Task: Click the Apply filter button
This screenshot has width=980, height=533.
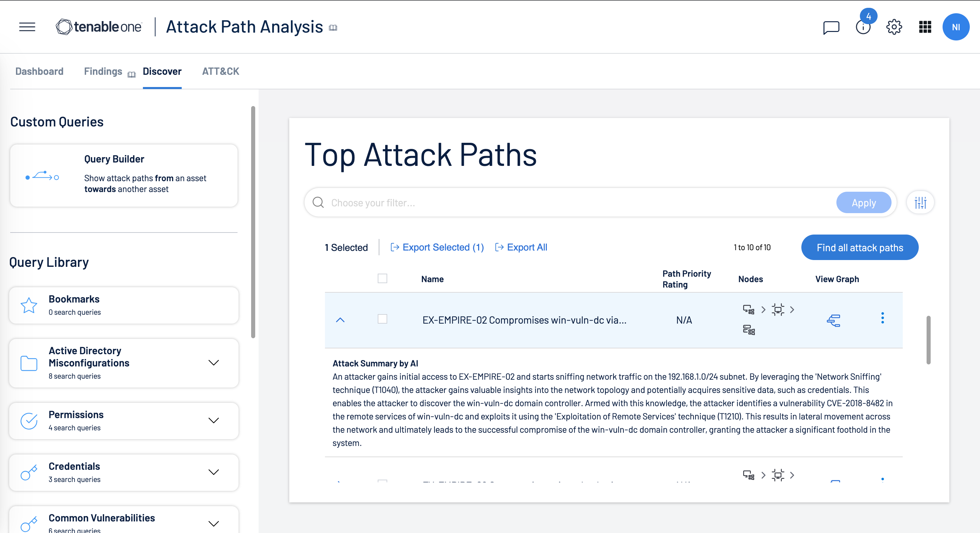Action: coord(864,203)
